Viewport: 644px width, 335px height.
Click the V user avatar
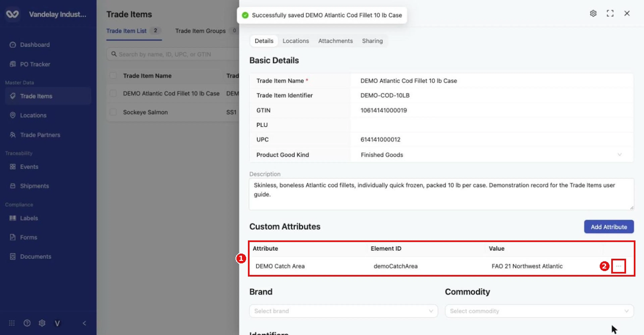tap(57, 323)
